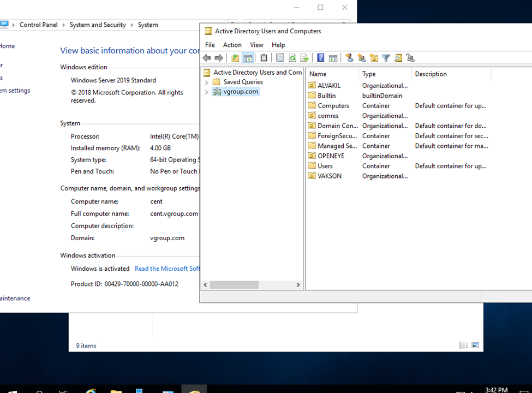Click the Read the Microsoft Software link

pos(167,269)
